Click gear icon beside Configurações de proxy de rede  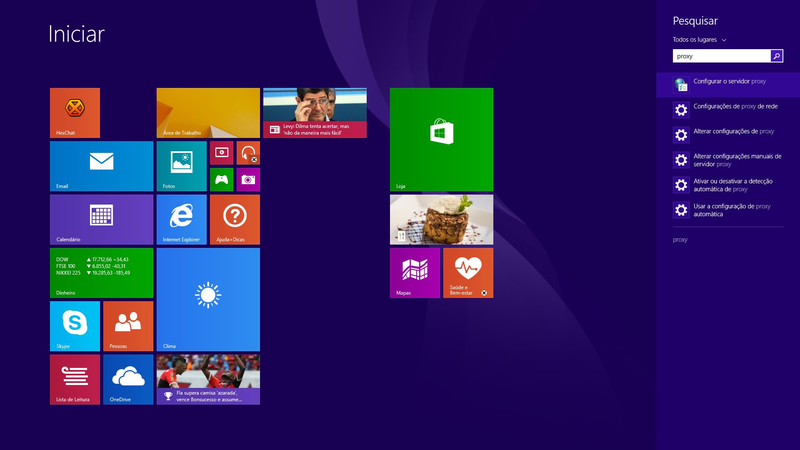pyautogui.click(x=681, y=110)
